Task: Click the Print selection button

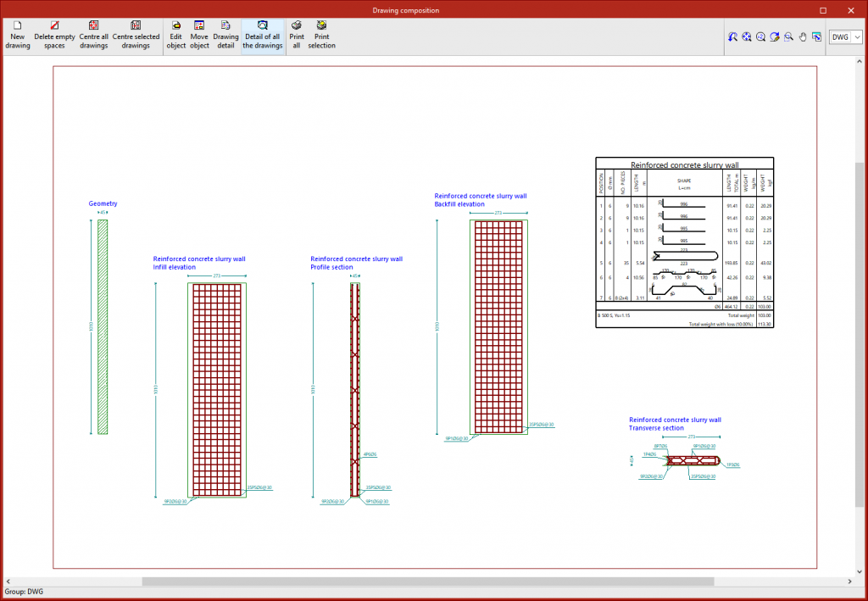Action: pyautogui.click(x=321, y=36)
